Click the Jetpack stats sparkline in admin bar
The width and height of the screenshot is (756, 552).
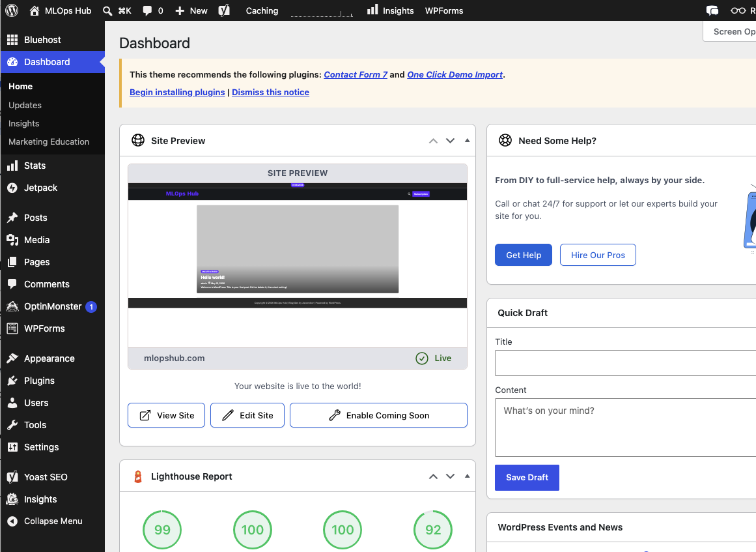click(322, 13)
